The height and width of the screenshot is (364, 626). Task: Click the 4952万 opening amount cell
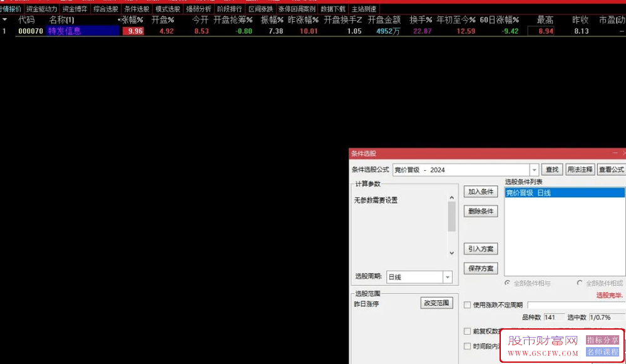coord(388,31)
